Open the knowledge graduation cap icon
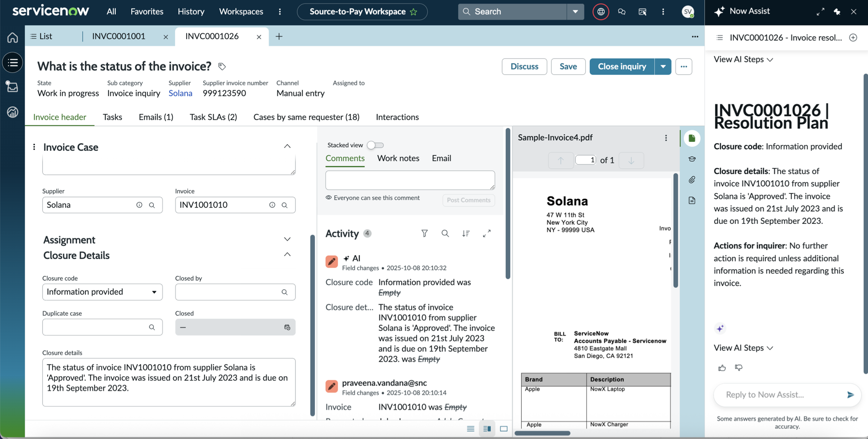868x439 pixels. (692, 159)
